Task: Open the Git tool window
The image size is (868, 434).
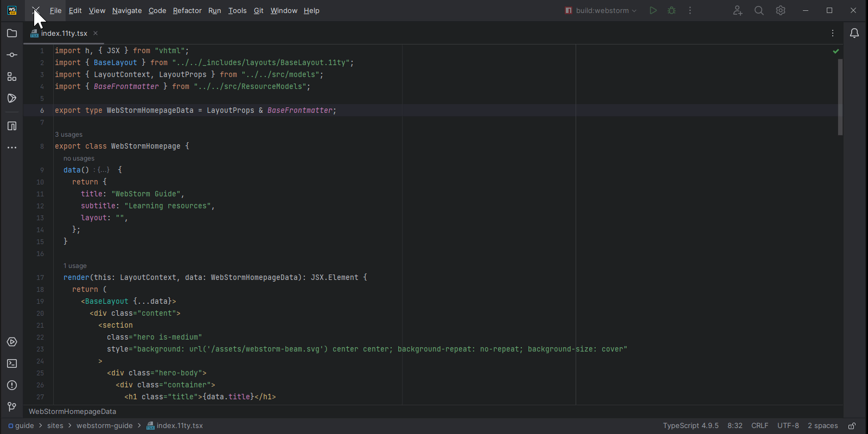Action: pyautogui.click(x=12, y=407)
